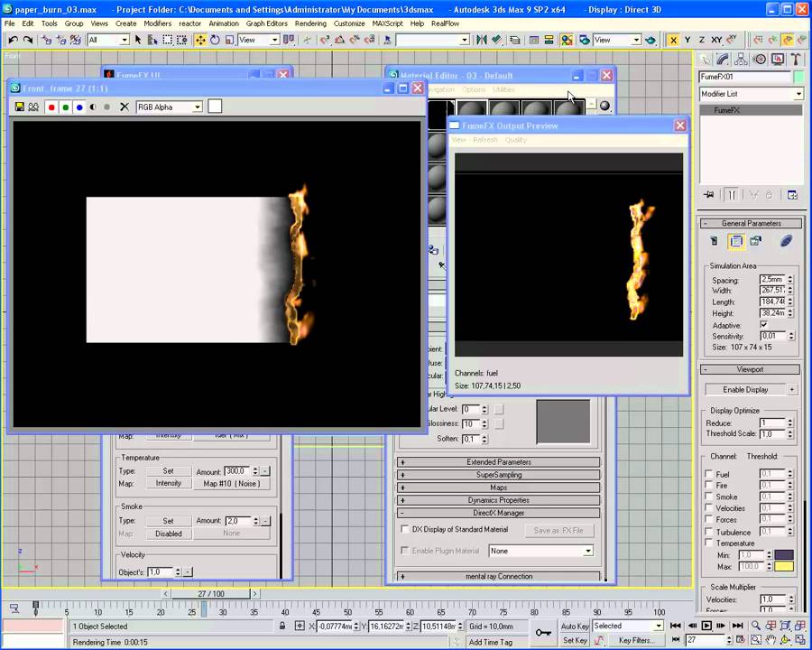
Task: Open the RealFlow menu
Action: click(x=446, y=23)
